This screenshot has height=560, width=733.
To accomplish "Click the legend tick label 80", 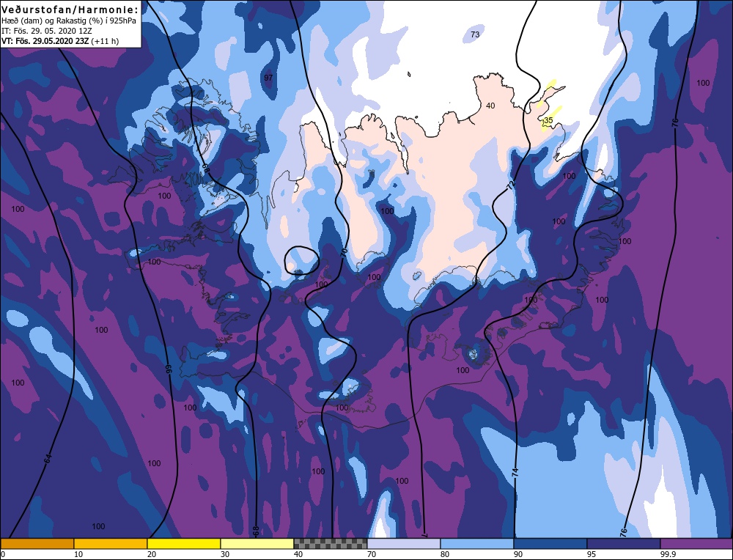I will click(x=445, y=554).
